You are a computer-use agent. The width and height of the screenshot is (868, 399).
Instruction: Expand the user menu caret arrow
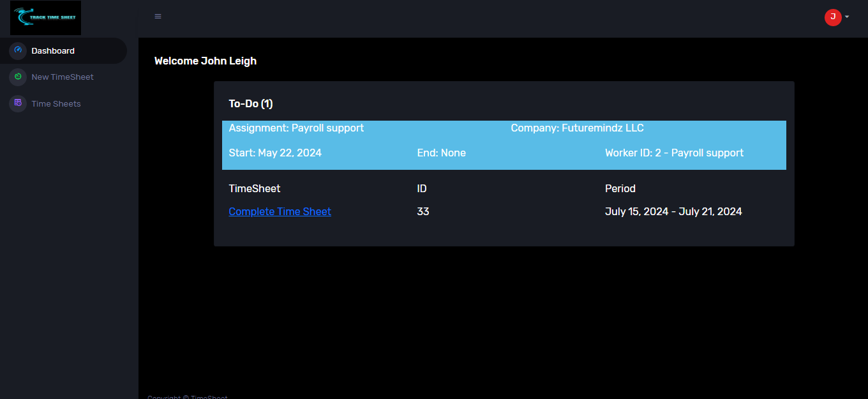point(847,17)
